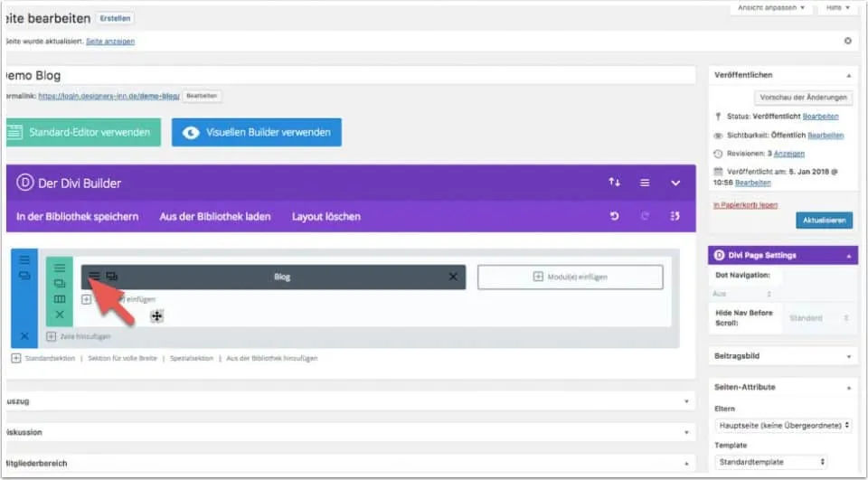Delete the blue section with X
Image resolution: width=868 pixels, height=480 pixels.
[x=24, y=336]
